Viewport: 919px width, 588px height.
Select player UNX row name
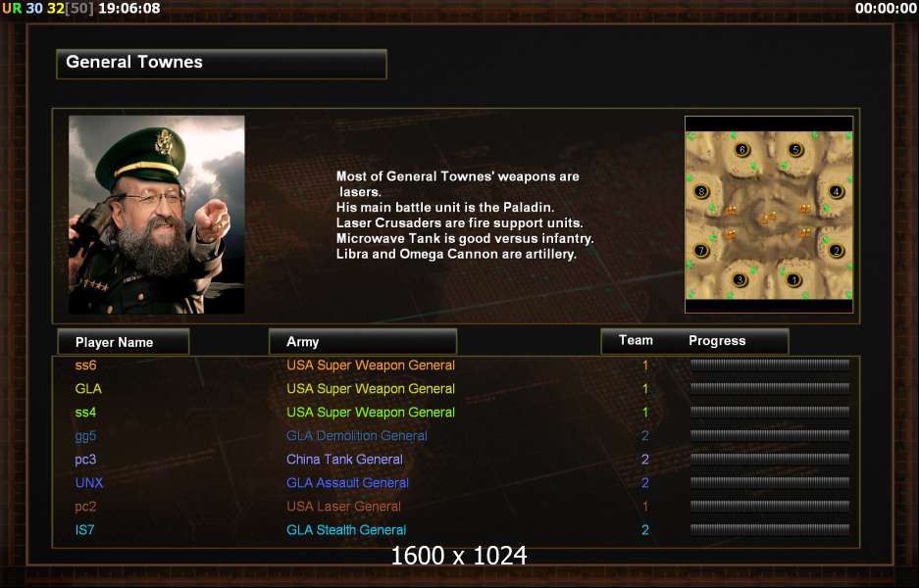coord(89,482)
